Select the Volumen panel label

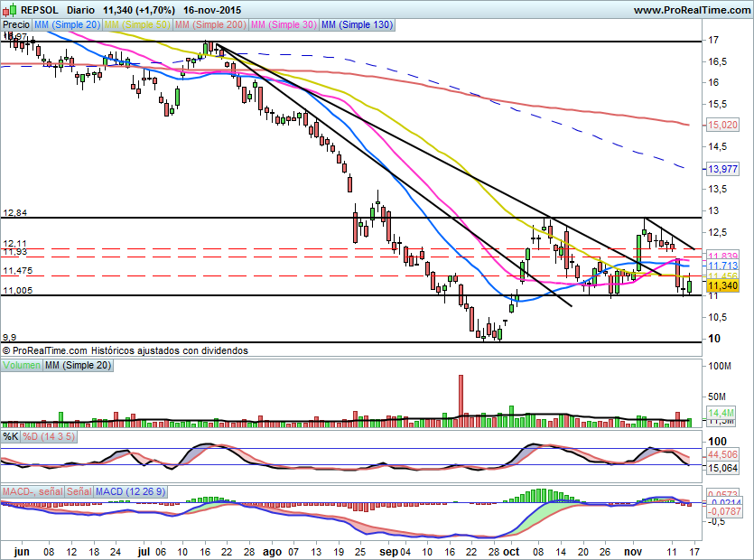click(x=22, y=365)
